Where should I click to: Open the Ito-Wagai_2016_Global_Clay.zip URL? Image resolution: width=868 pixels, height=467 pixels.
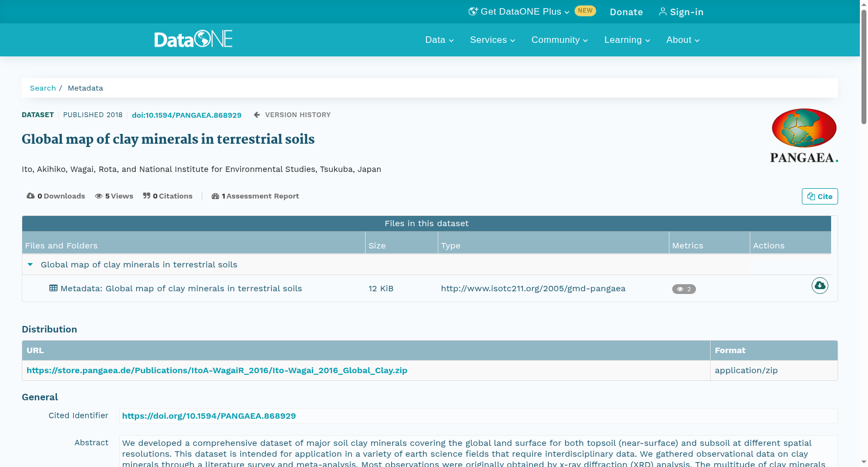click(217, 370)
